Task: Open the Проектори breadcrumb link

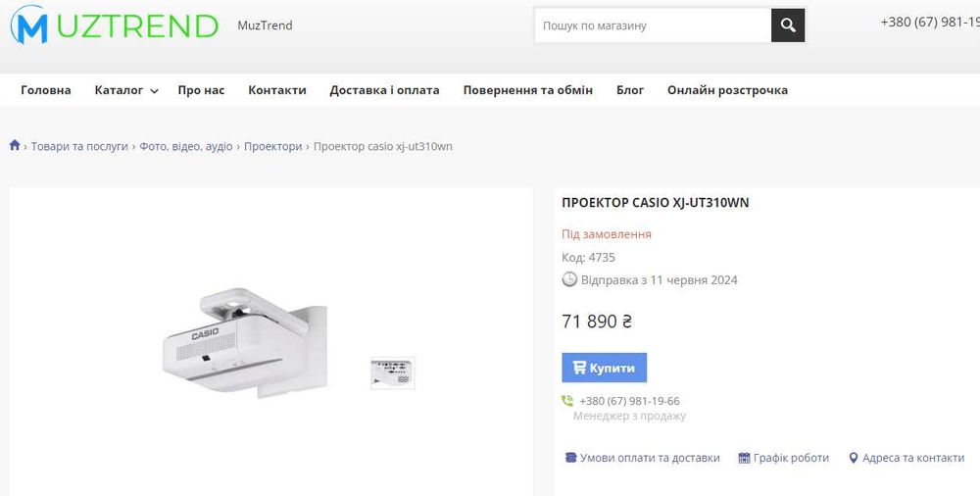Action: tap(273, 146)
